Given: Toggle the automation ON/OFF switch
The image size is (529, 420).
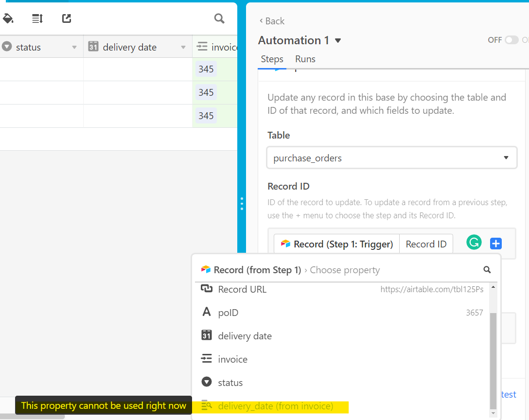Looking at the screenshot, I should click(511, 40).
